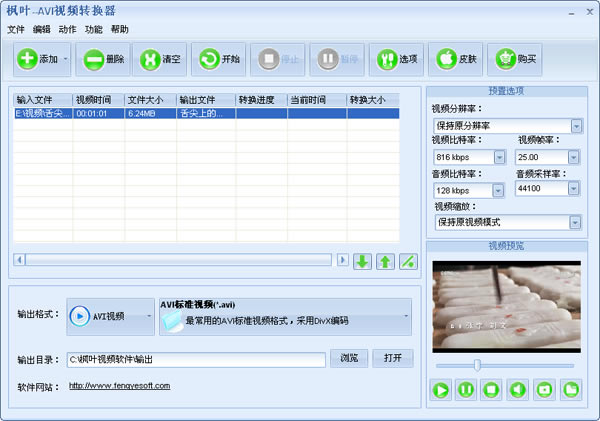
Task: Open the 帮助 (Help) menu
Action: click(x=120, y=30)
